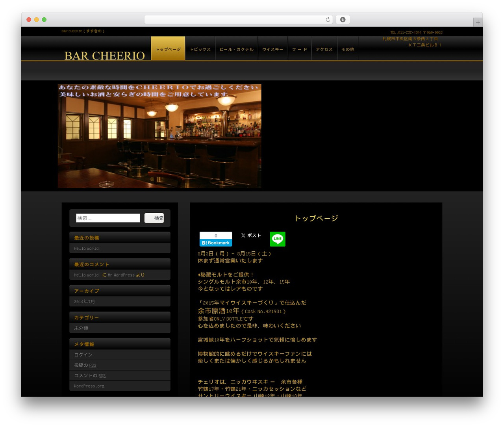Open the その他 nav item
504x427 pixels.
click(348, 48)
